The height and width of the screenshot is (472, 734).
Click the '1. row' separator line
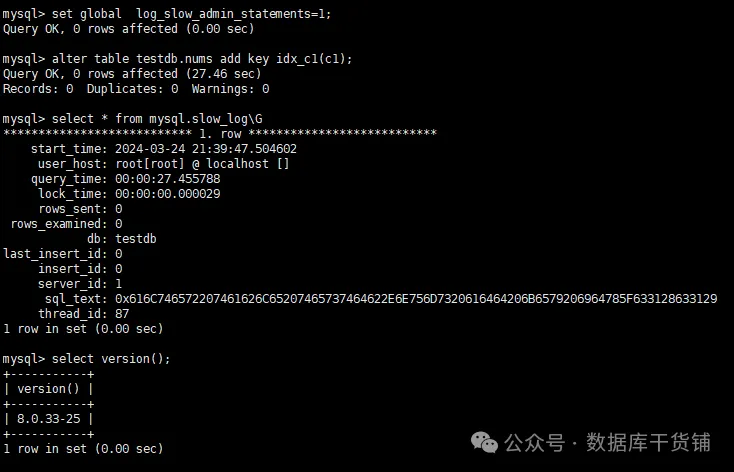220,134
